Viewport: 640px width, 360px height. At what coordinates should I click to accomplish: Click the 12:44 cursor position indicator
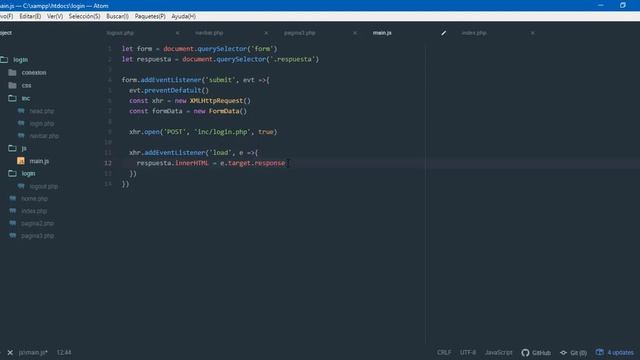64,352
